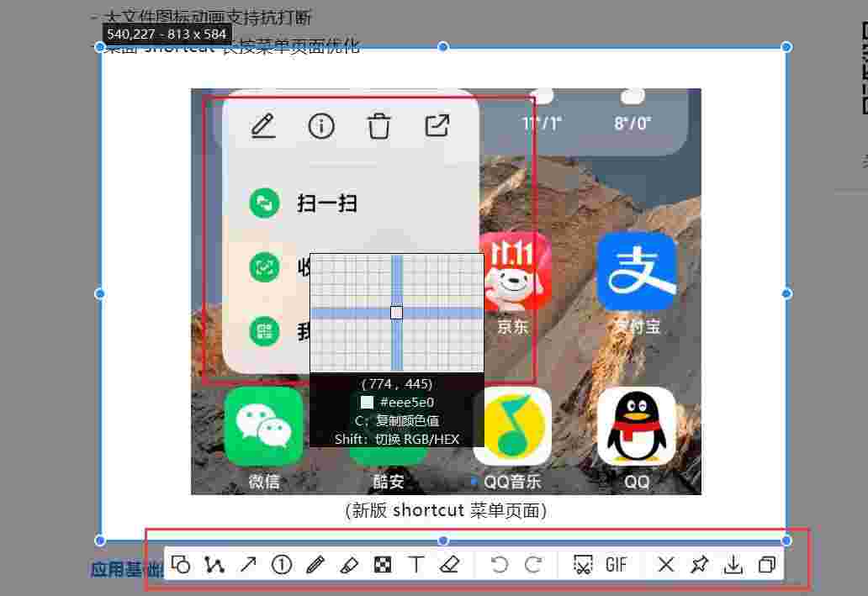
Task: Select the text annotation tool
Action: (415, 564)
